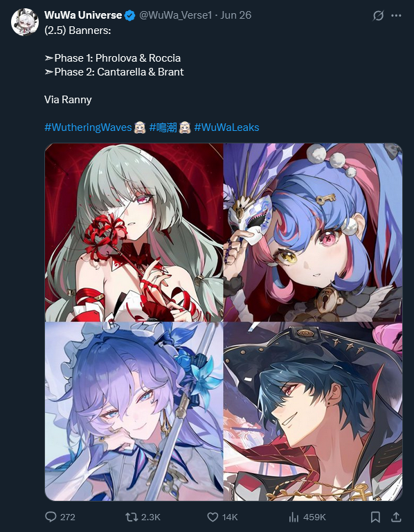
Task: Open the WuWa Universe profile avatar
Action: point(25,22)
